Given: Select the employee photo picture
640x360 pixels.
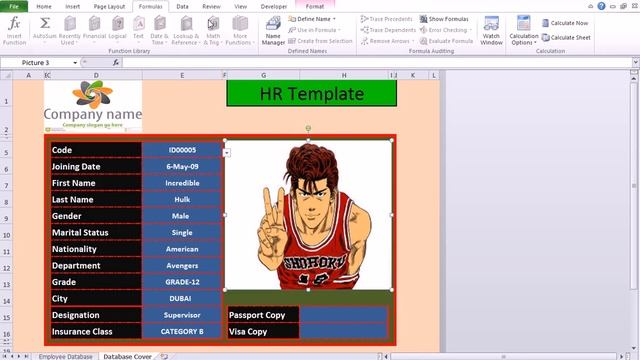Looking at the screenshot, I should coord(308,215).
